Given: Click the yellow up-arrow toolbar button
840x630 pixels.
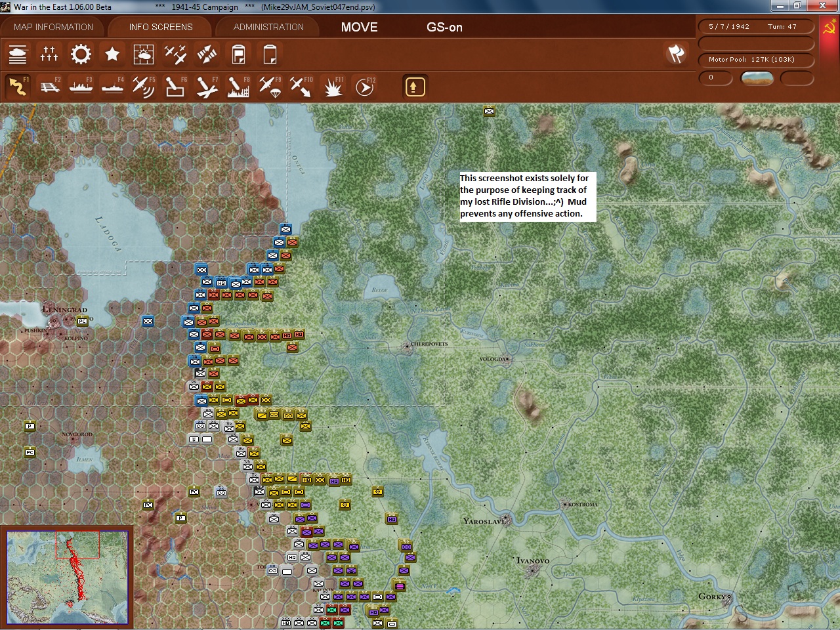Looking at the screenshot, I should [415, 87].
